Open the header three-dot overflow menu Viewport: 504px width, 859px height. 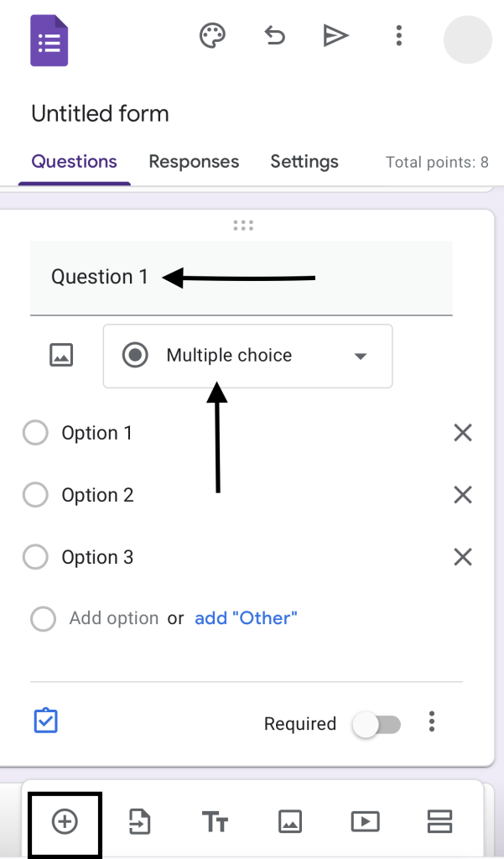(399, 35)
